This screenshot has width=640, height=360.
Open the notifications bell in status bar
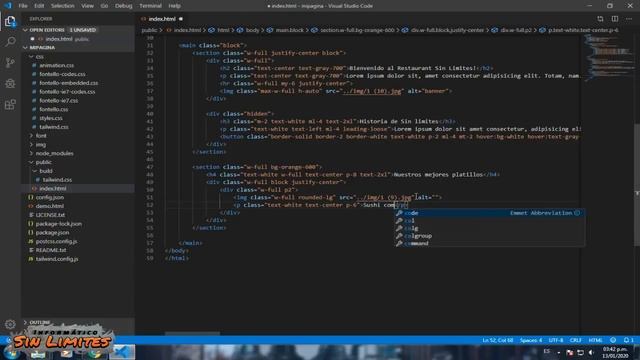pos(628,340)
